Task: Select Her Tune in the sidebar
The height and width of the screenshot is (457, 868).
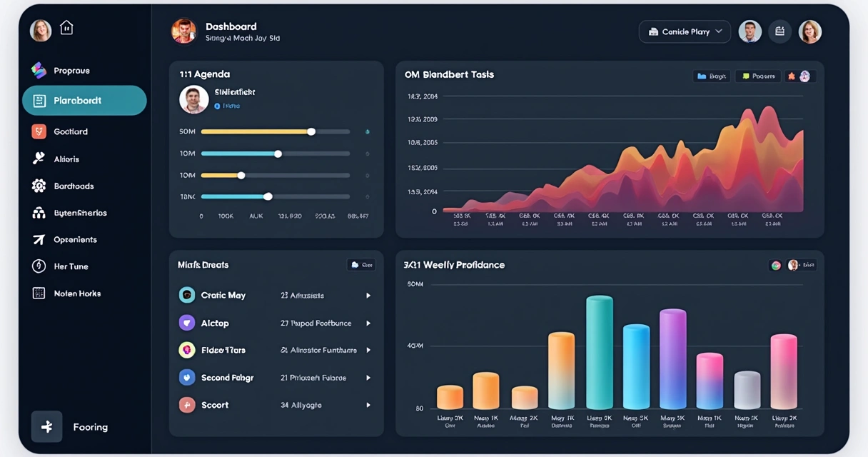Action: pos(71,266)
